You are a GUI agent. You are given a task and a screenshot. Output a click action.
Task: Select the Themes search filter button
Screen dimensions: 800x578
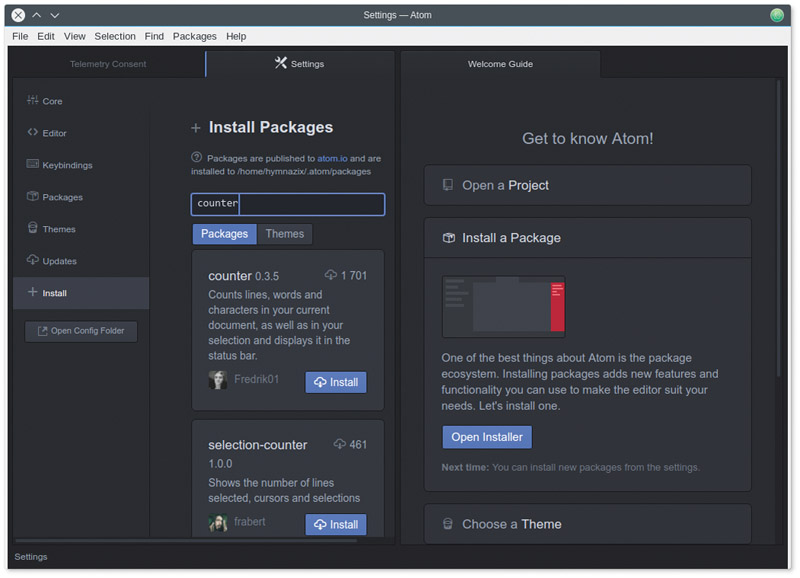(285, 234)
